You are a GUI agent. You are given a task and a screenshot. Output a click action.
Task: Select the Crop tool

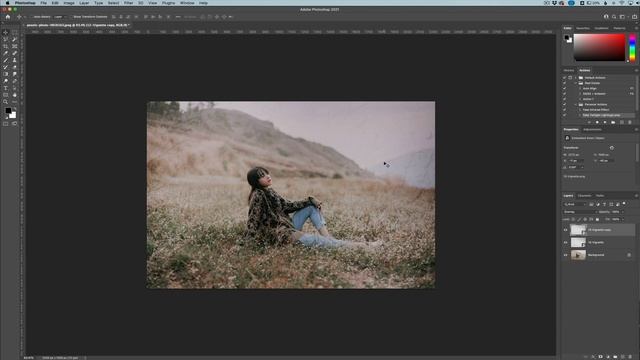[6, 46]
